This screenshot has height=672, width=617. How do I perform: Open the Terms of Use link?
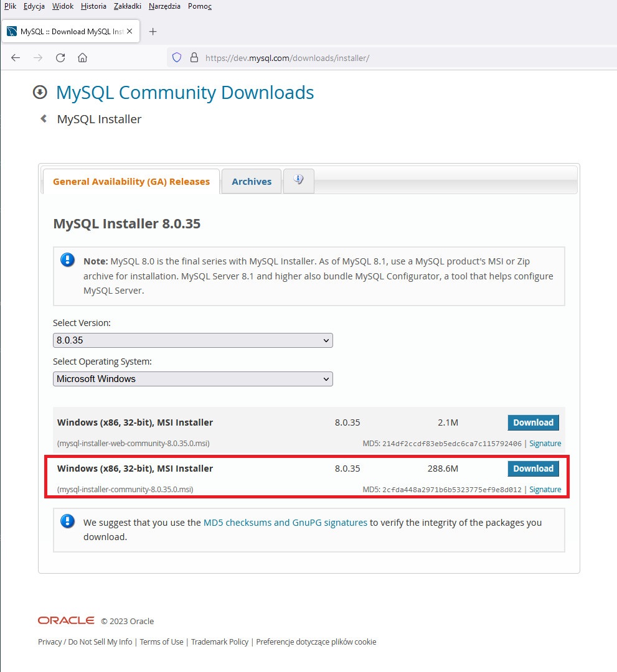click(161, 642)
